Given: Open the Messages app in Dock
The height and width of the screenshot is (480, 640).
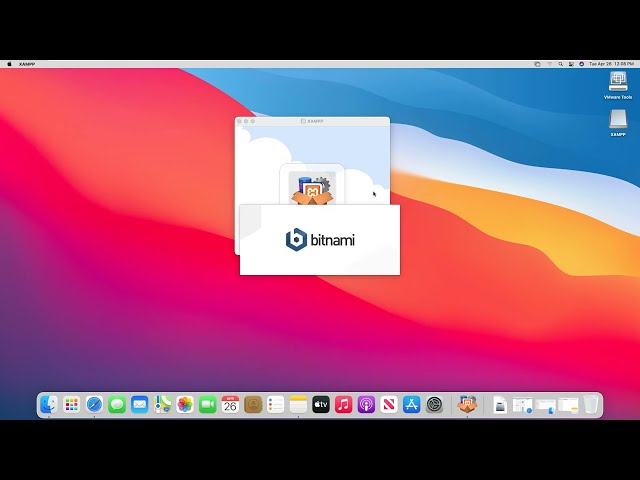Looking at the screenshot, I should [117, 405].
